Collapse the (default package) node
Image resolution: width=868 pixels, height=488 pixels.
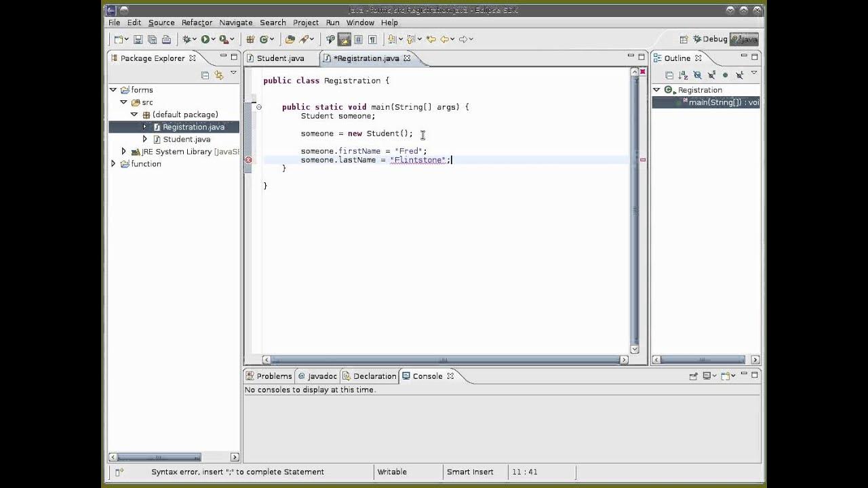(x=134, y=115)
